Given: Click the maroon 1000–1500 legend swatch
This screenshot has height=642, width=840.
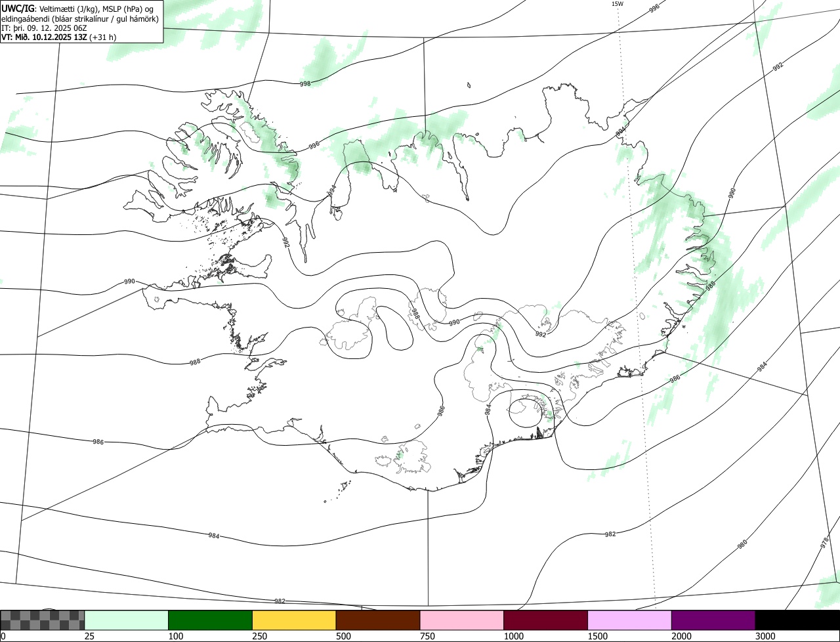Looking at the screenshot, I should click(546, 620).
